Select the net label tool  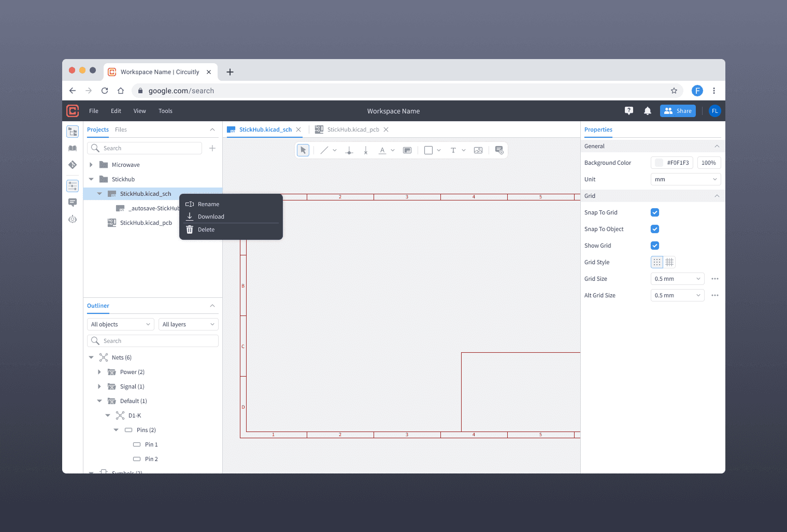point(382,150)
